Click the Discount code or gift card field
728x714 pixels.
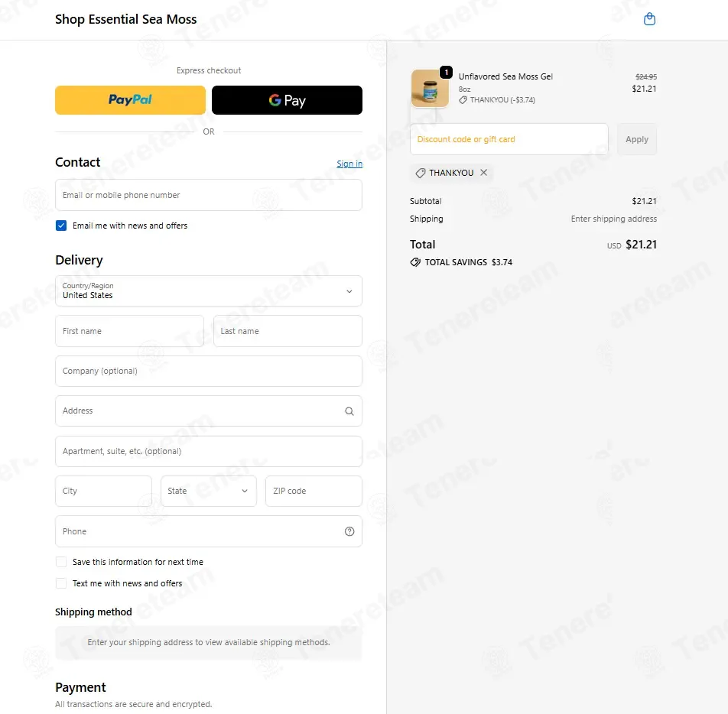[x=509, y=139]
